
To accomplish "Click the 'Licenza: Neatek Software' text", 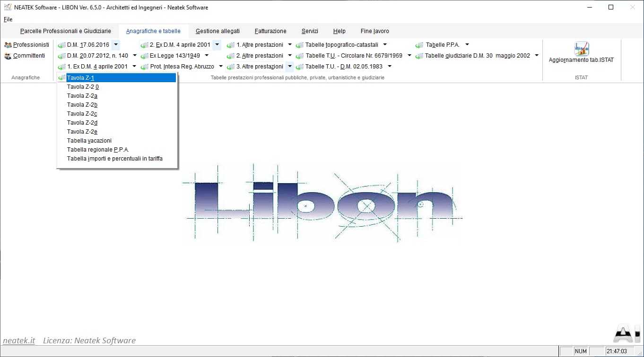I will pos(89,340).
